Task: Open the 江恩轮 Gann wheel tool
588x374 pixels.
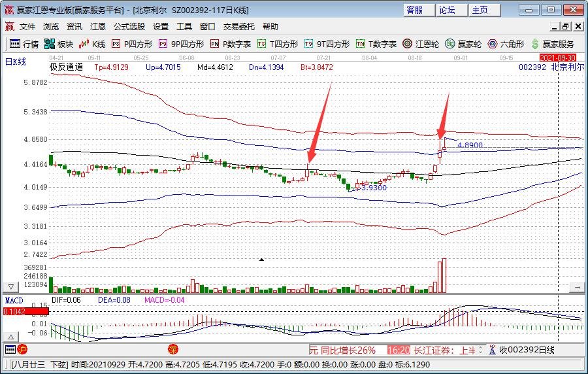Action: pos(421,44)
